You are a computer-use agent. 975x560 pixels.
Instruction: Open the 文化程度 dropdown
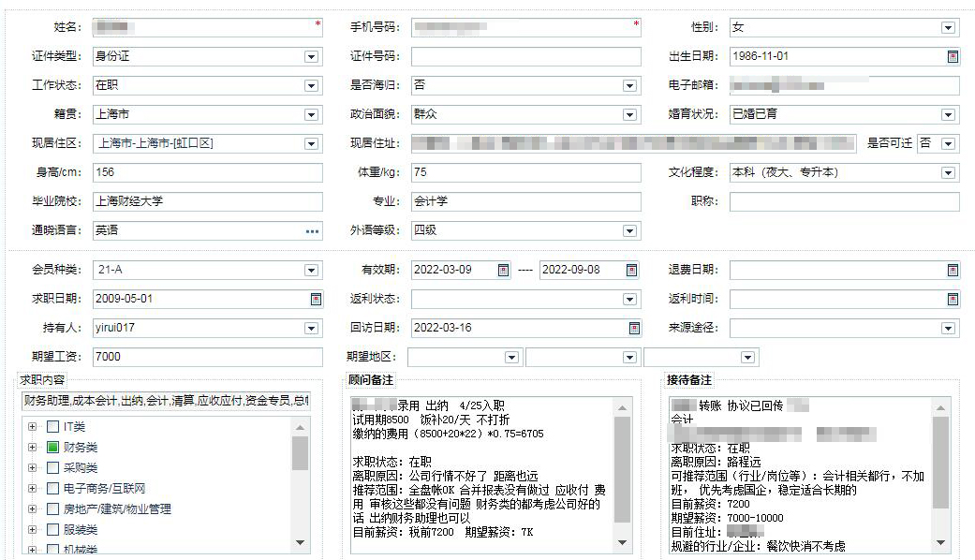[948, 173]
